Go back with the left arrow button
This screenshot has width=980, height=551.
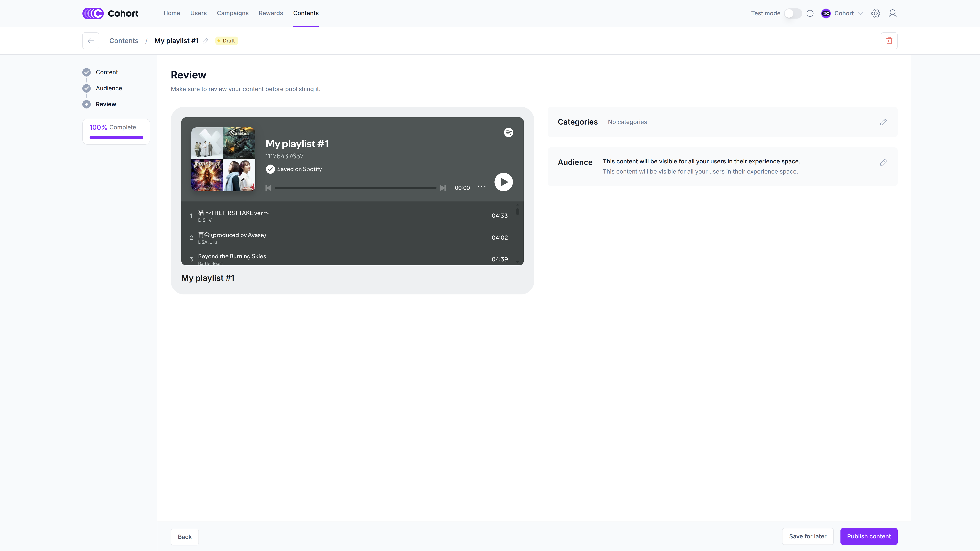91,41
